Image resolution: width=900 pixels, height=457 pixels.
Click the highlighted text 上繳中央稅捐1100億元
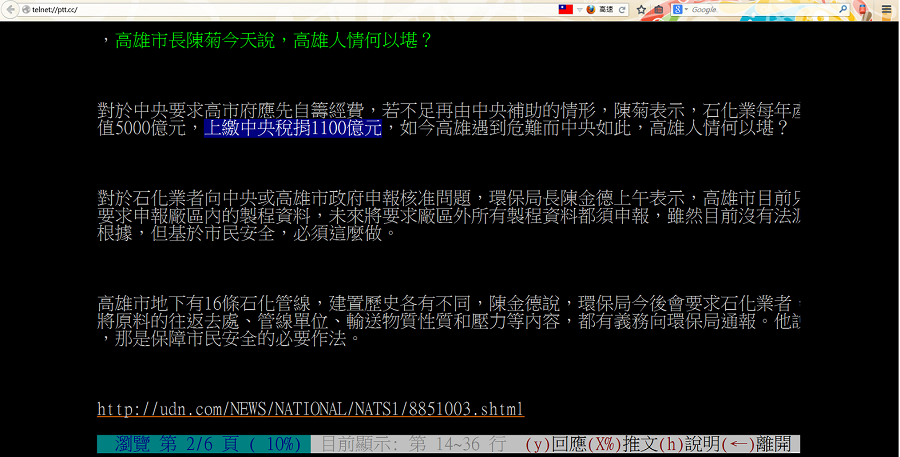click(293, 128)
